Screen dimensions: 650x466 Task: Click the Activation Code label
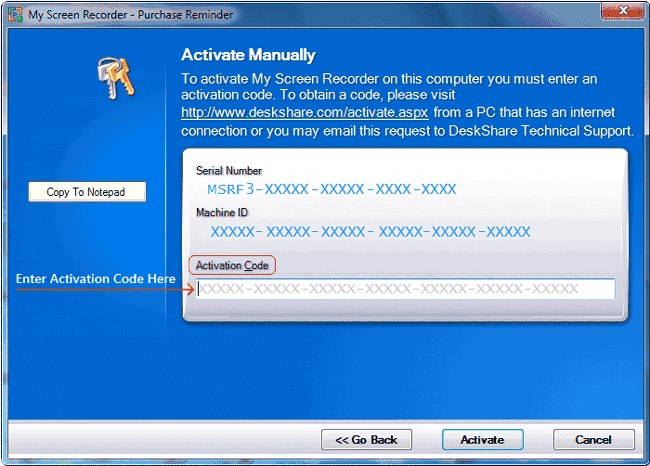click(x=232, y=265)
